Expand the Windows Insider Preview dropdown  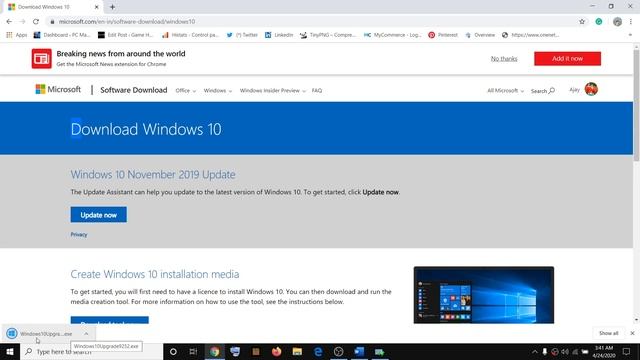(273, 91)
